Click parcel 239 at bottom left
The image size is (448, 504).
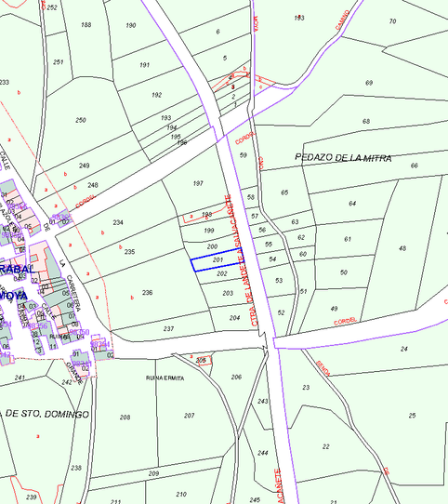click(32, 497)
